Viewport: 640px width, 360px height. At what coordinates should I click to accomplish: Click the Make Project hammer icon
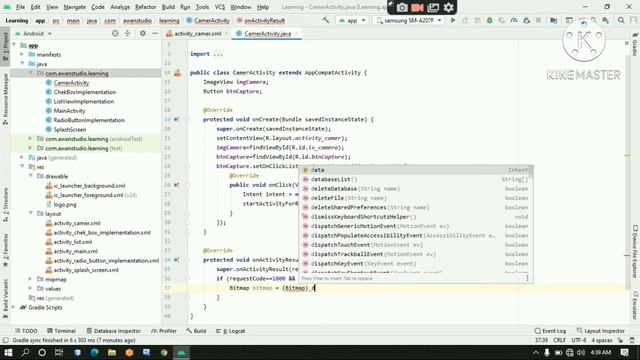coord(326,20)
